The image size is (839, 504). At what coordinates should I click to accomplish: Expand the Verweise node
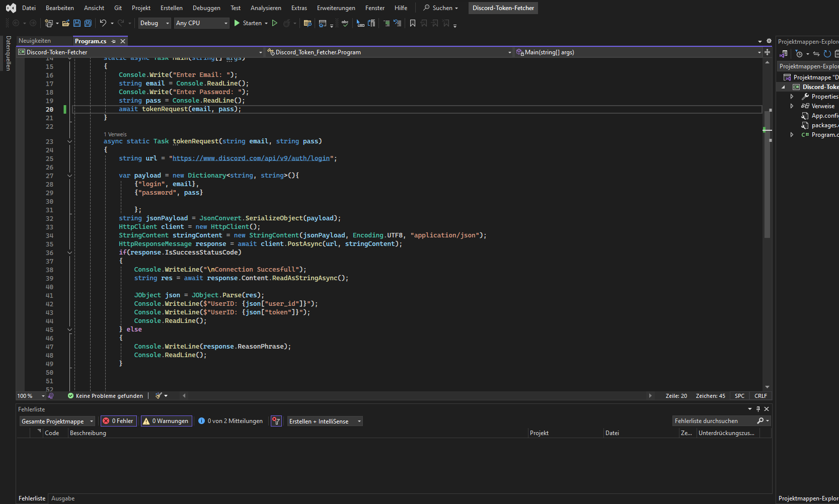click(792, 106)
